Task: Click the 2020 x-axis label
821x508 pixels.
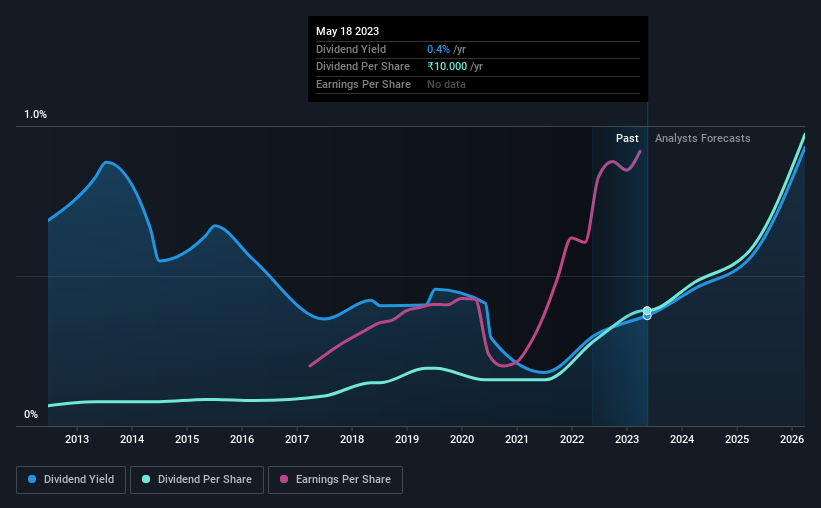Action: click(462, 439)
